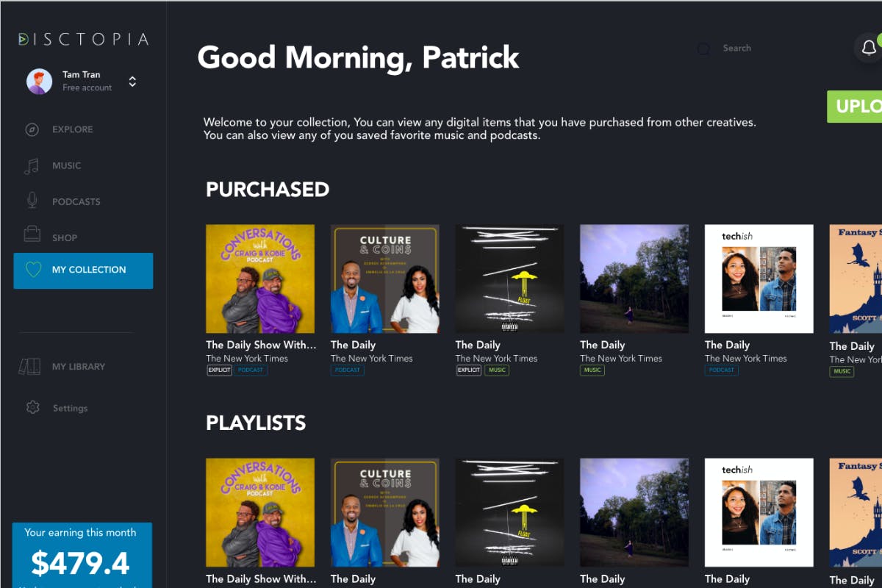Click the Podcasts microphone icon

point(32,201)
